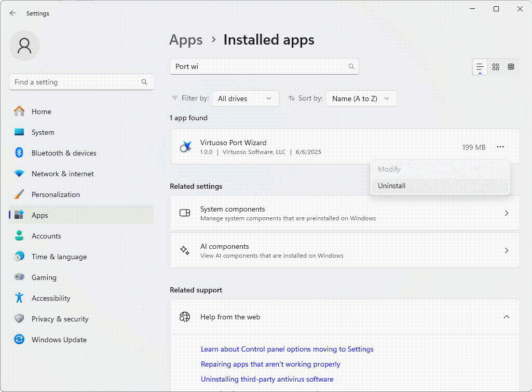Click the Installed apps page heading

click(x=269, y=40)
